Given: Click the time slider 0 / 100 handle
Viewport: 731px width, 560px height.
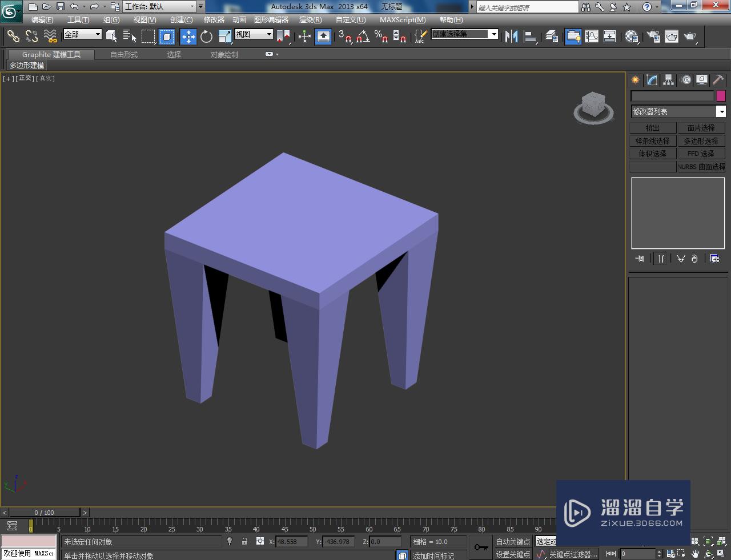Looking at the screenshot, I should [45, 512].
